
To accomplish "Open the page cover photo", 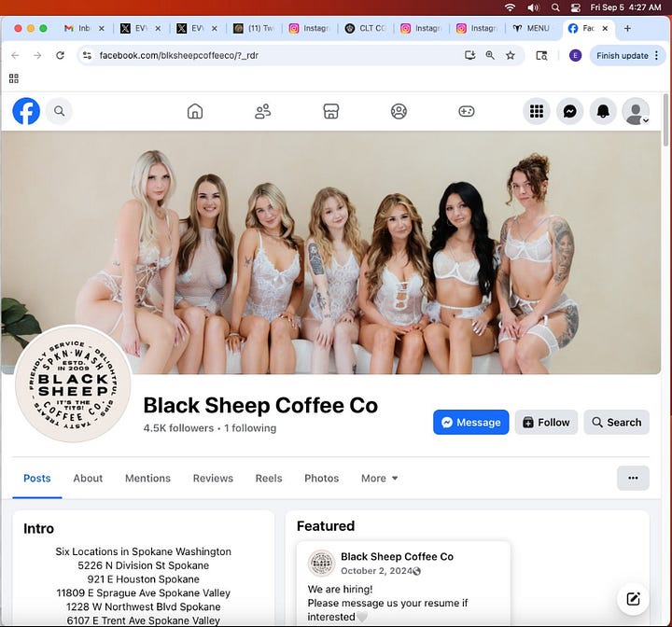I will pos(330,252).
